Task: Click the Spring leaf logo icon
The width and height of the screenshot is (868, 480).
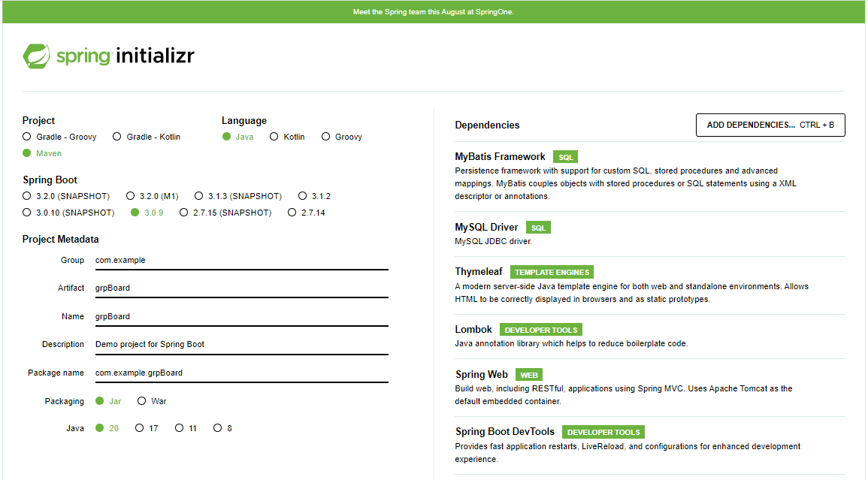Action: coord(37,56)
